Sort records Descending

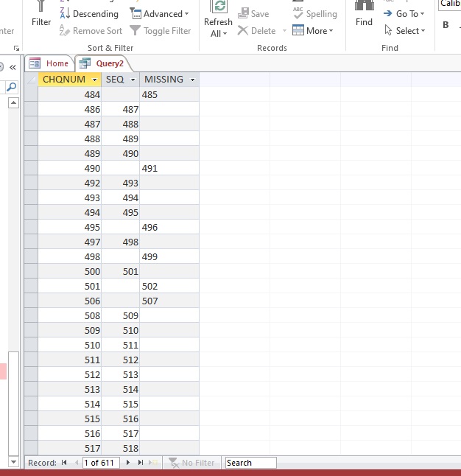coord(89,14)
